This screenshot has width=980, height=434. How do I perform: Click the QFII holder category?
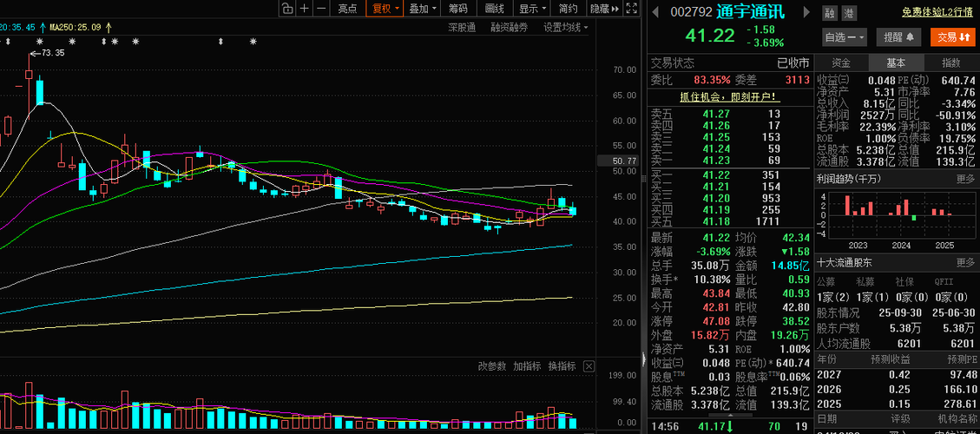pyautogui.click(x=943, y=281)
